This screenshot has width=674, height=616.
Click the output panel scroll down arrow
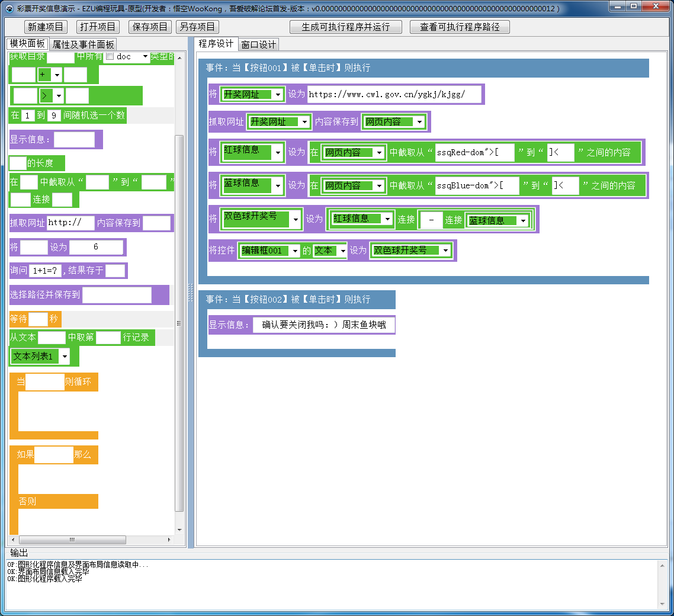[662, 604]
